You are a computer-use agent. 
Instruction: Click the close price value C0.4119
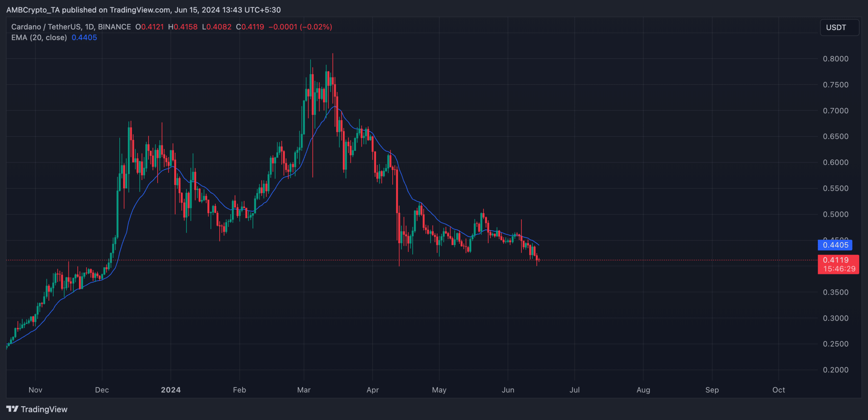(250, 27)
